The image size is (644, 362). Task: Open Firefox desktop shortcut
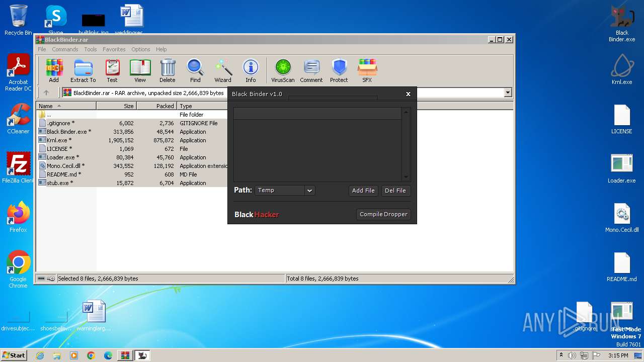tap(18, 217)
